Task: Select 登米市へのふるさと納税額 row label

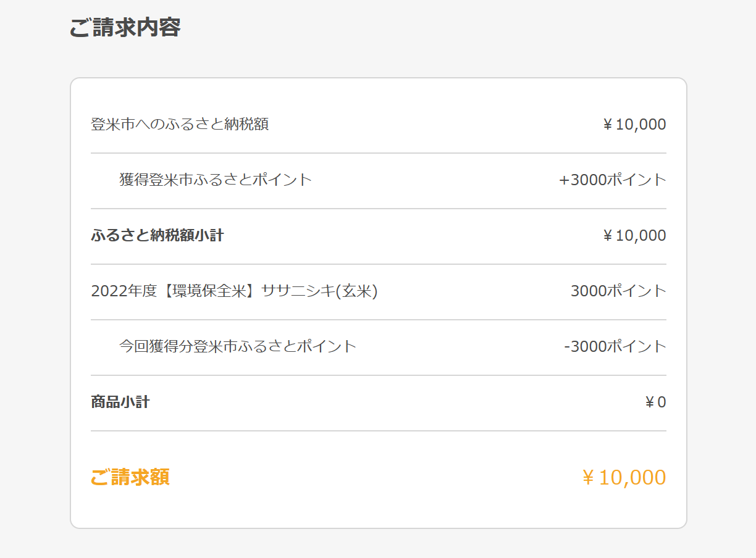Action: click(x=180, y=125)
